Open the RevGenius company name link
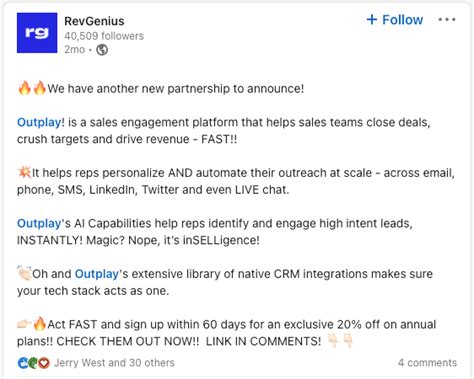474x379 pixels. (94, 21)
